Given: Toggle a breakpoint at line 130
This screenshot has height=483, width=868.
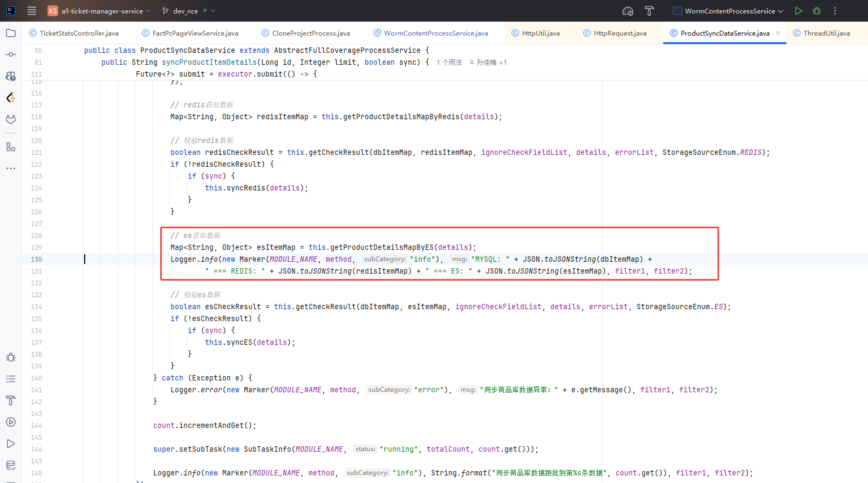Looking at the screenshot, I should (x=36, y=260).
